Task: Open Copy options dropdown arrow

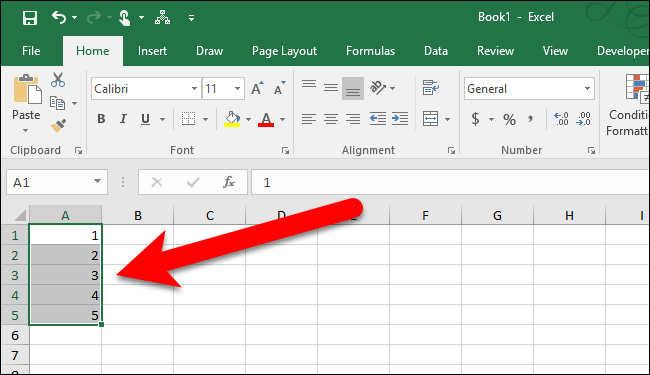Action: [75, 103]
